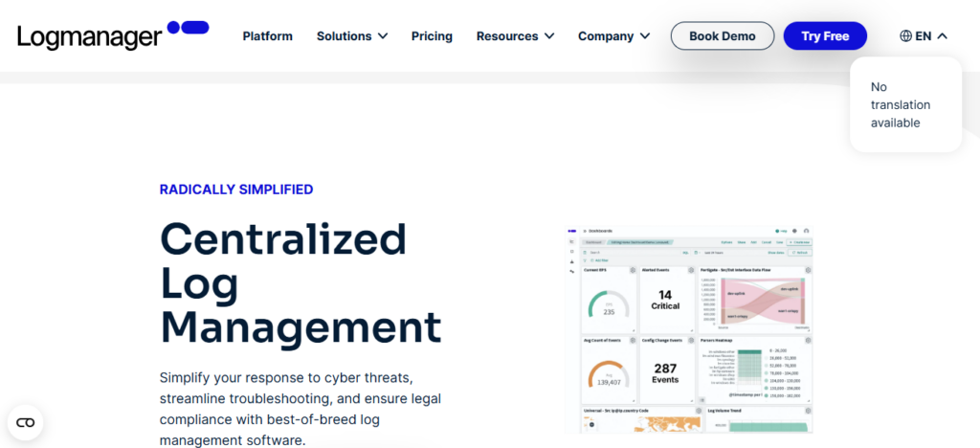This screenshot has width=980, height=448.
Task: Click the 'No translation available' popup text
Action: pos(900,104)
